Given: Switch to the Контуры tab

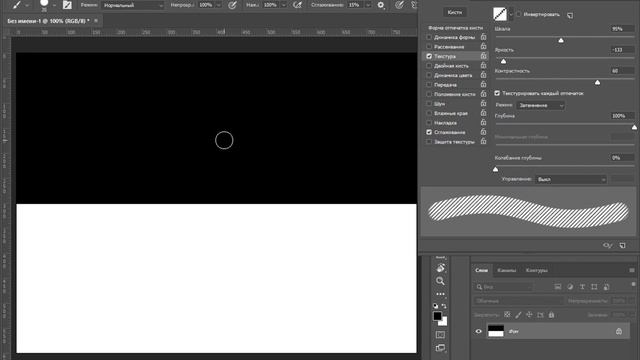Looking at the screenshot, I should point(536,270).
